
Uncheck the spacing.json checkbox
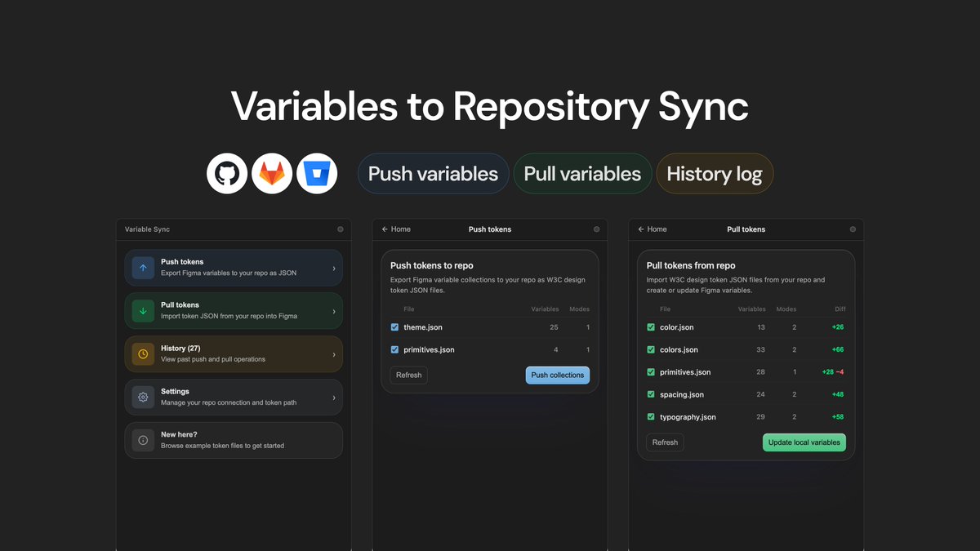pos(651,395)
